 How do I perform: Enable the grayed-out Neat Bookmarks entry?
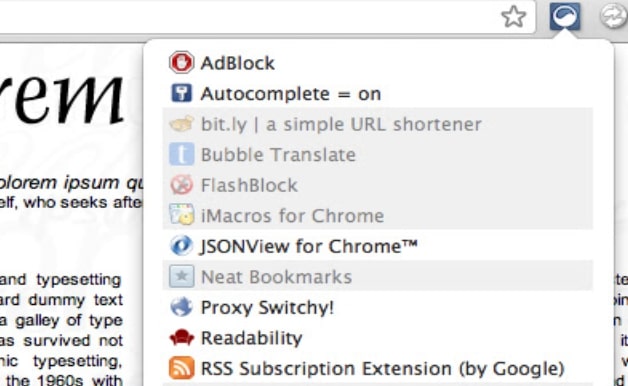[378, 276]
